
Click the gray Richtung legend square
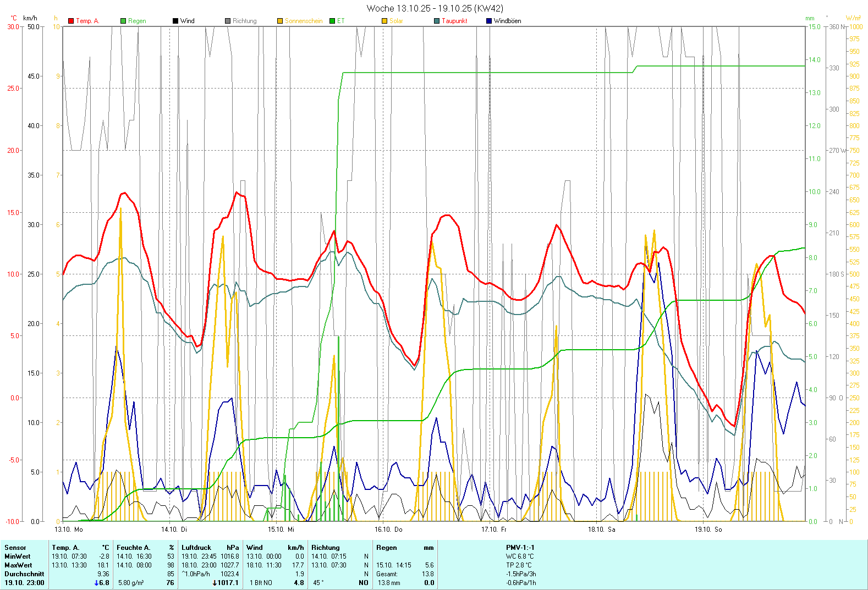tap(228, 21)
